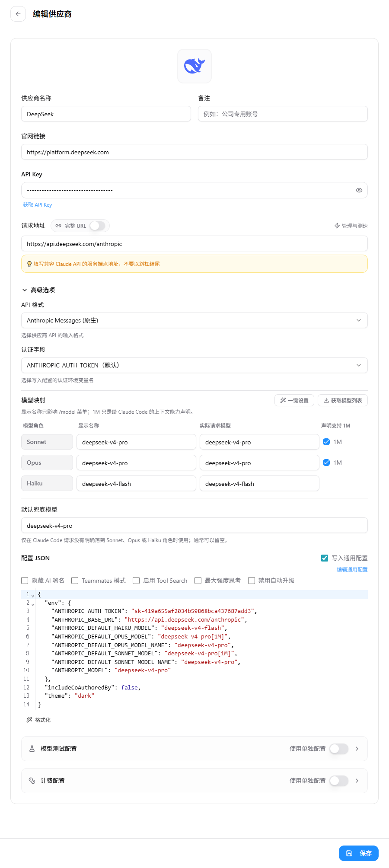Click the Opus 显示名称 field

coord(136,463)
